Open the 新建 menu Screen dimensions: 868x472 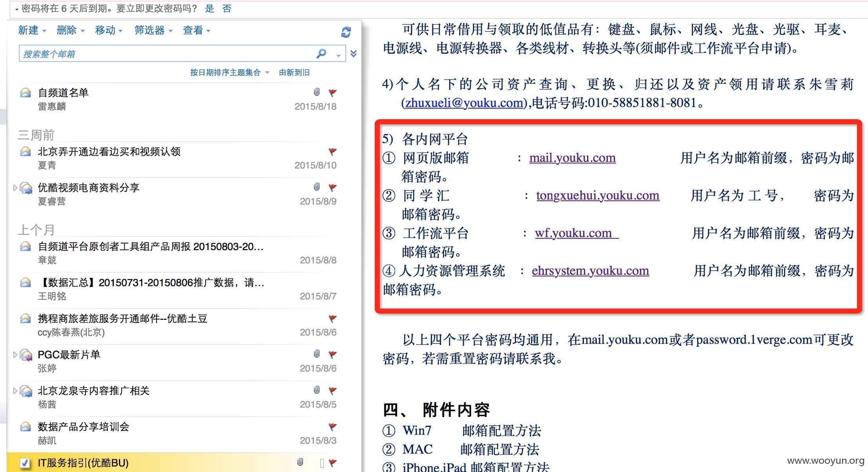[32, 30]
